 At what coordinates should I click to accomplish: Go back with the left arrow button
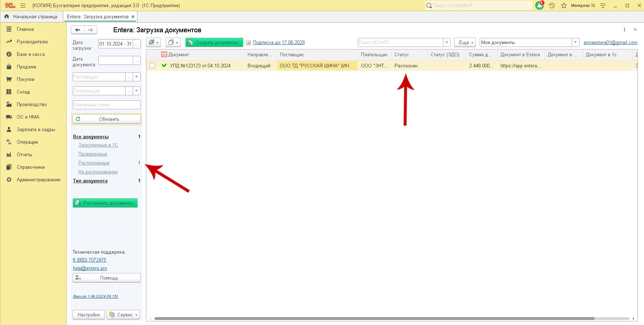pyautogui.click(x=78, y=30)
